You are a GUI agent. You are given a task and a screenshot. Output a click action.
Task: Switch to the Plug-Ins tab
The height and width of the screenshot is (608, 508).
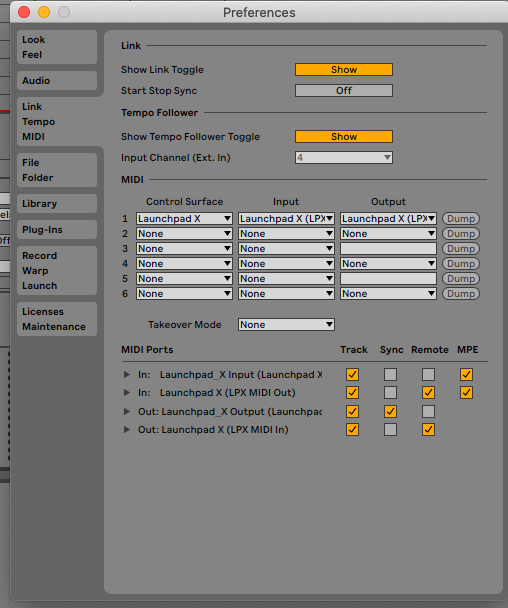click(x=57, y=230)
